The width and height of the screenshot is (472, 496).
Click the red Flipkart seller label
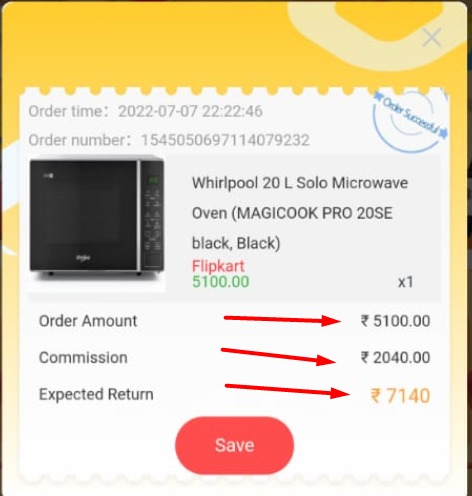tap(218, 266)
